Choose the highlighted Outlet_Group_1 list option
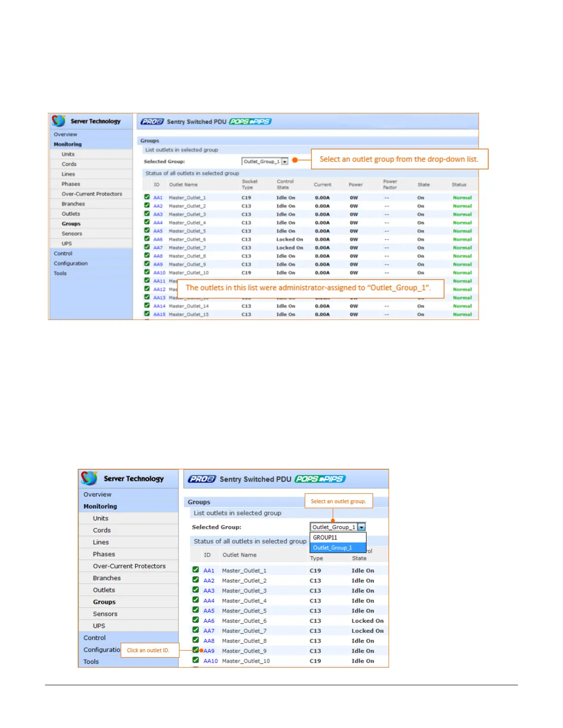Image resolution: width=563 pixels, height=728 pixels. [x=338, y=547]
